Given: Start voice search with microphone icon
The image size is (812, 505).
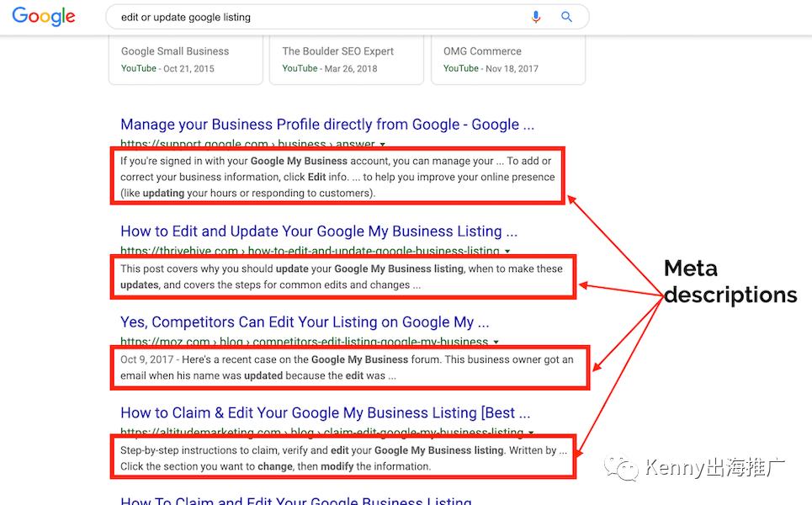Looking at the screenshot, I should tap(536, 17).
